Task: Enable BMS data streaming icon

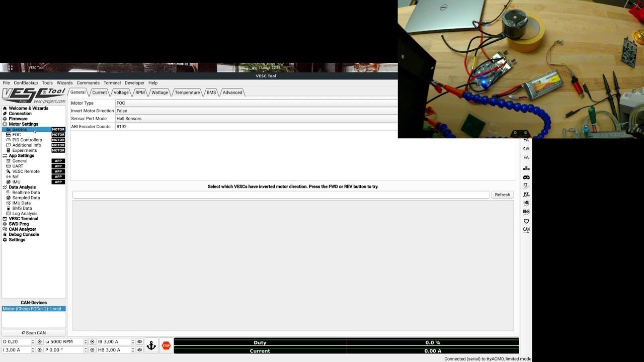Action: [526, 212]
